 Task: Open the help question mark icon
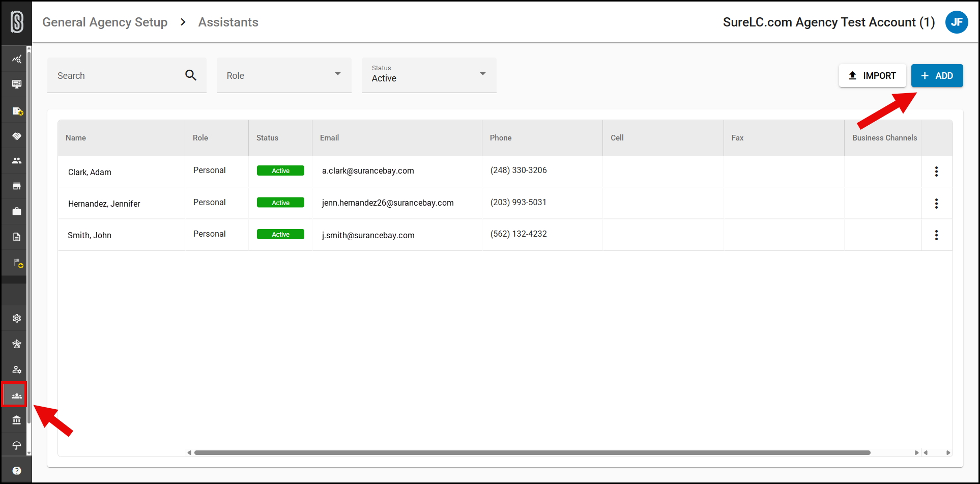point(17,471)
